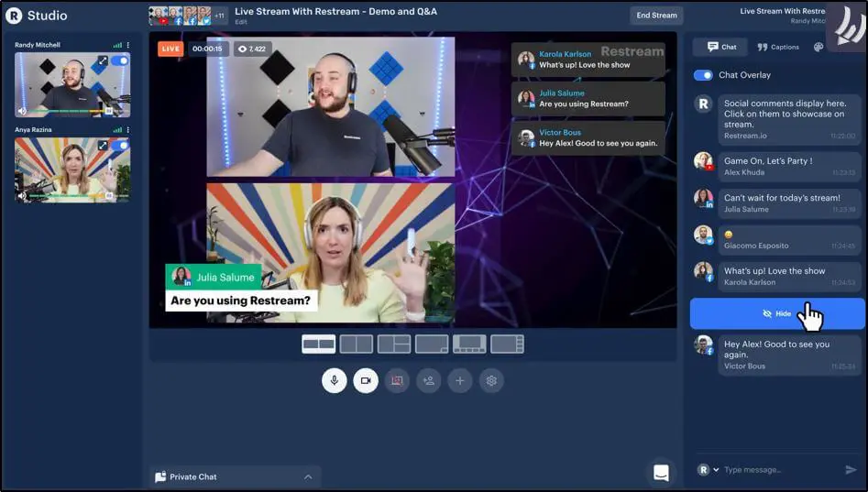Toggle Anya Razina's on-stream switch
868x492 pixels.
[120, 146]
